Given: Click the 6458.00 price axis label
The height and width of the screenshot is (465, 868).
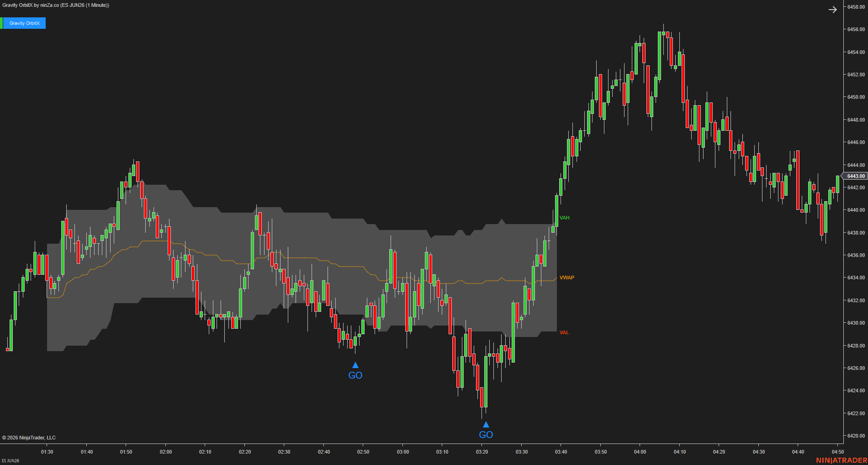Looking at the screenshot, I should click(856, 7).
